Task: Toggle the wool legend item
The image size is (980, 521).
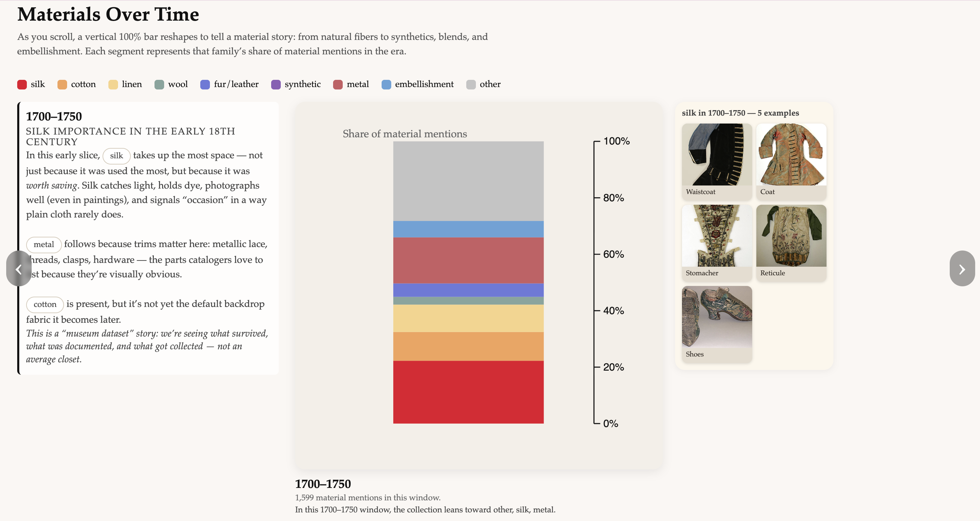Action: (171, 85)
